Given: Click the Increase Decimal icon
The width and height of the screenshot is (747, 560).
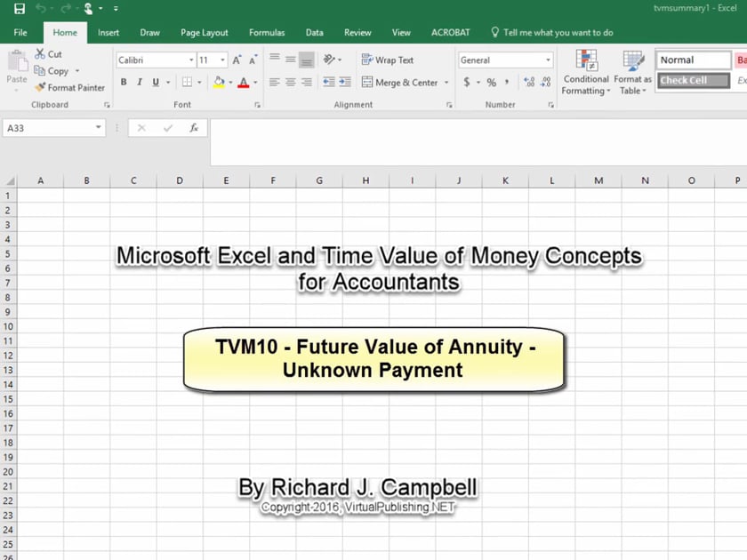Looking at the screenshot, I should click(x=529, y=82).
